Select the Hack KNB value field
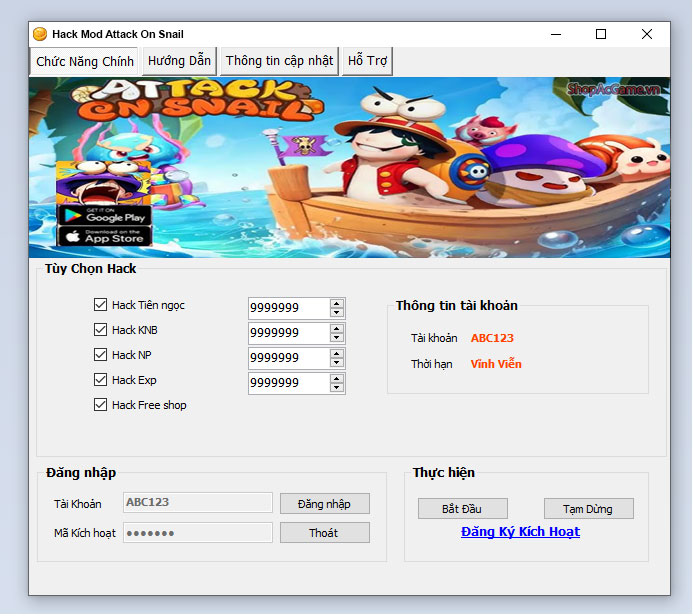Screen dimensions: 693x616 289,333
